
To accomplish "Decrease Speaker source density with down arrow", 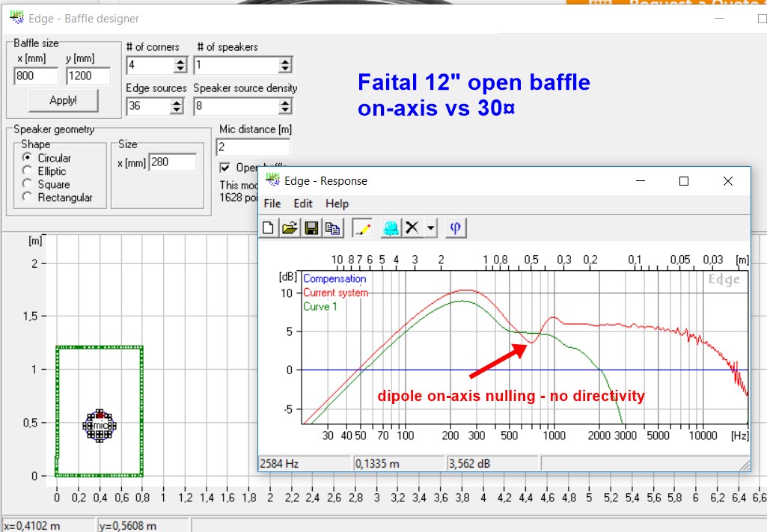I will point(285,110).
